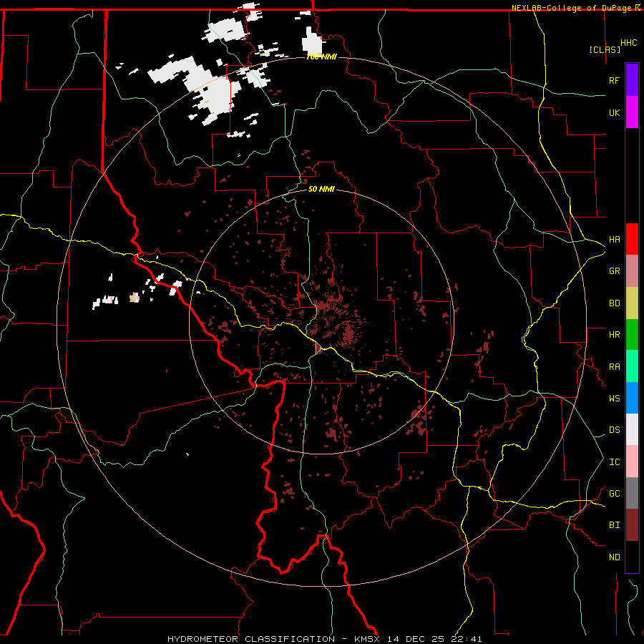Click the IC legend label

click(614, 462)
